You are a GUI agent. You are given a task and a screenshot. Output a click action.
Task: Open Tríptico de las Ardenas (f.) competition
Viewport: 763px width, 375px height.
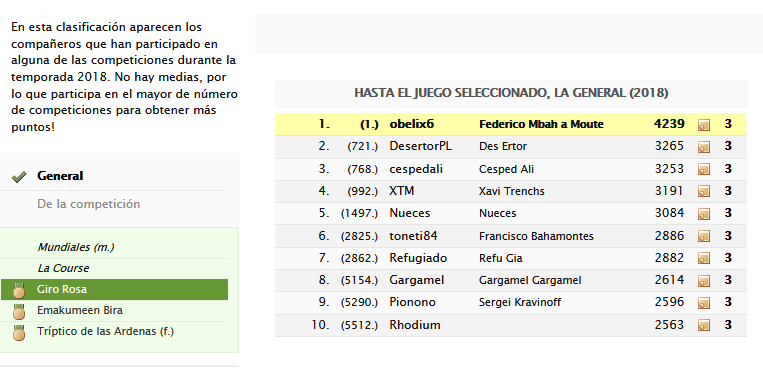click(x=106, y=332)
